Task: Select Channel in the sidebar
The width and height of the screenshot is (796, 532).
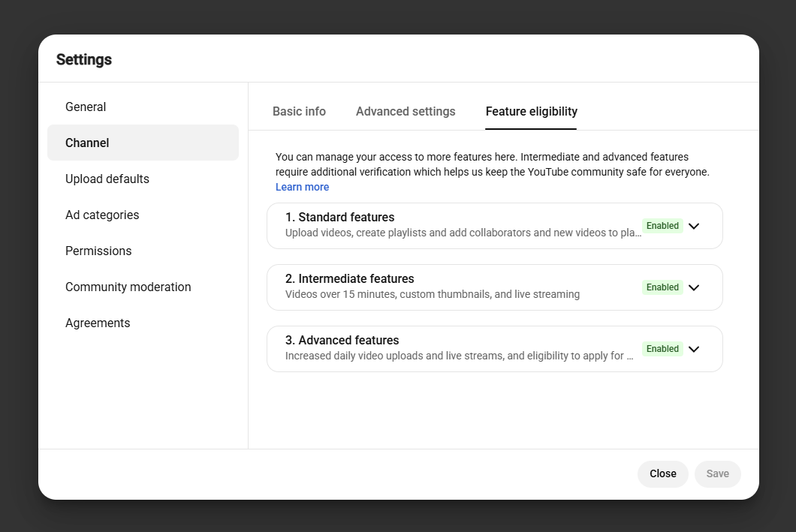Action: click(143, 143)
